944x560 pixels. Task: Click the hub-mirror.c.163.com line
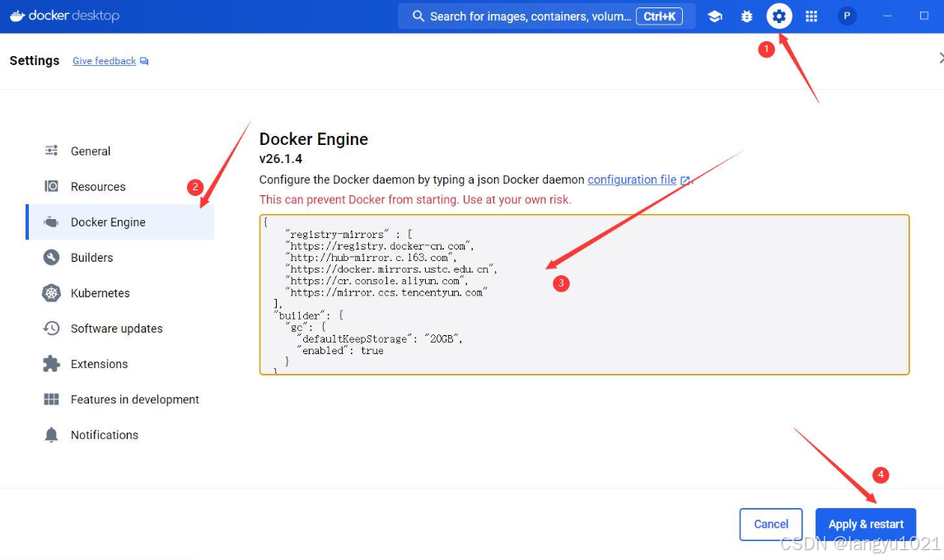point(371,258)
